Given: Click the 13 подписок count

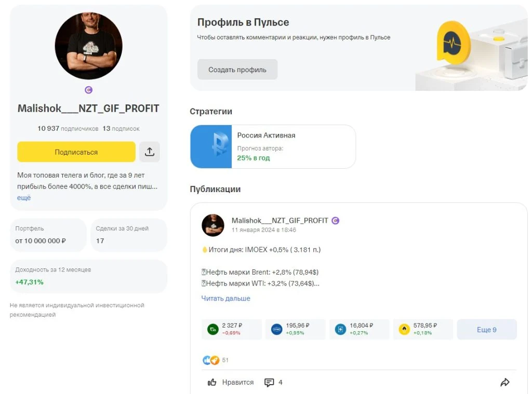Looking at the screenshot, I should pos(121,129).
